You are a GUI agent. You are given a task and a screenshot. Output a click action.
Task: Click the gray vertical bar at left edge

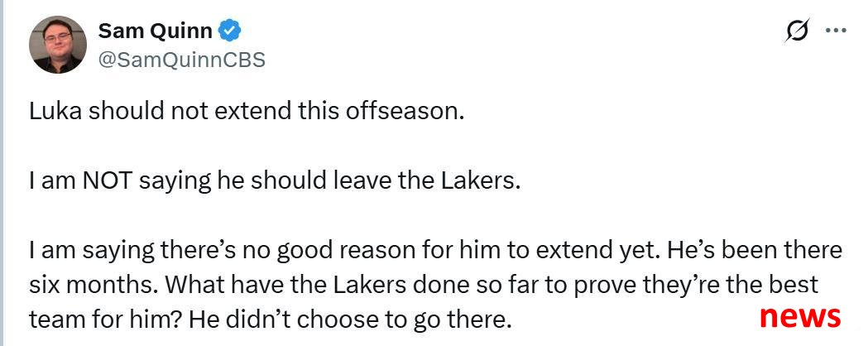pos(2,173)
